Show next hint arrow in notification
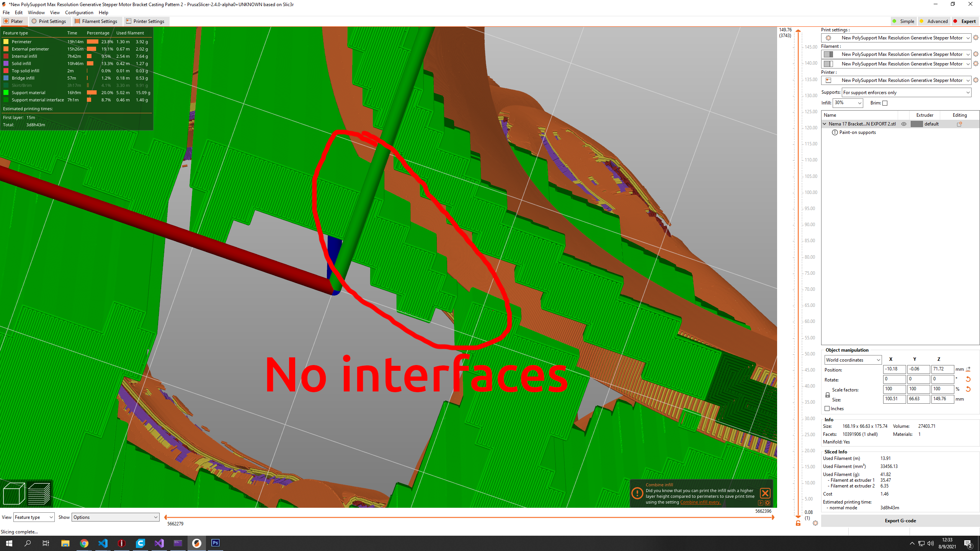980x551 pixels. 761,503
